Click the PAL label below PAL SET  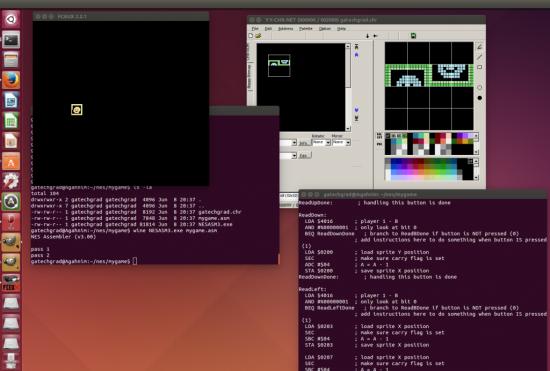(x=379, y=144)
